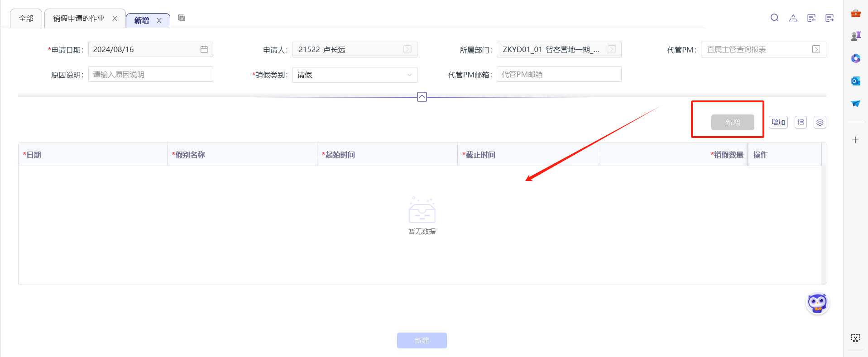Click the *日期 column header
Screen dimensions: 868x357
click(x=93, y=155)
